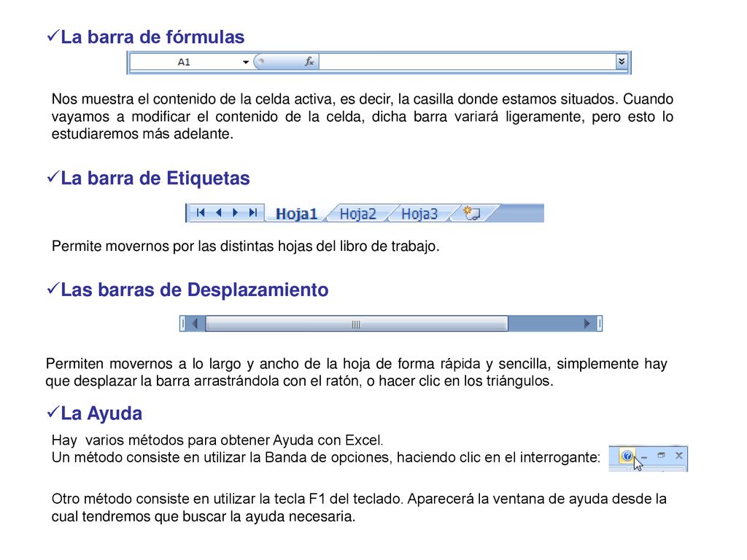Click the minimize ribbon window dash button
This screenshot has height=560, width=747.
pyautogui.click(x=644, y=456)
